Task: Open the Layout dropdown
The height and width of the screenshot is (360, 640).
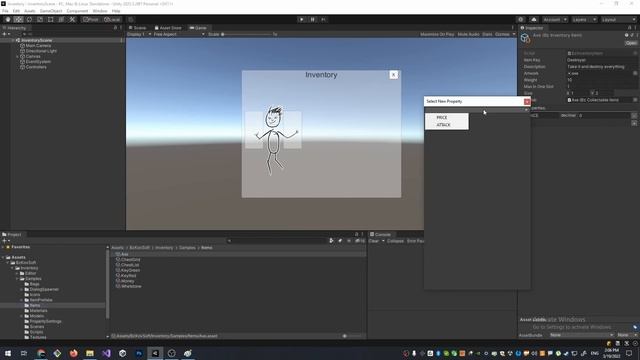Action: coord(618,19)
